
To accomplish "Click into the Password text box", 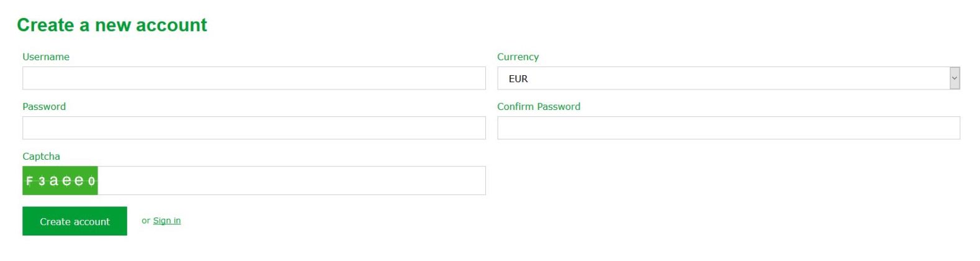I will [254, 128].
